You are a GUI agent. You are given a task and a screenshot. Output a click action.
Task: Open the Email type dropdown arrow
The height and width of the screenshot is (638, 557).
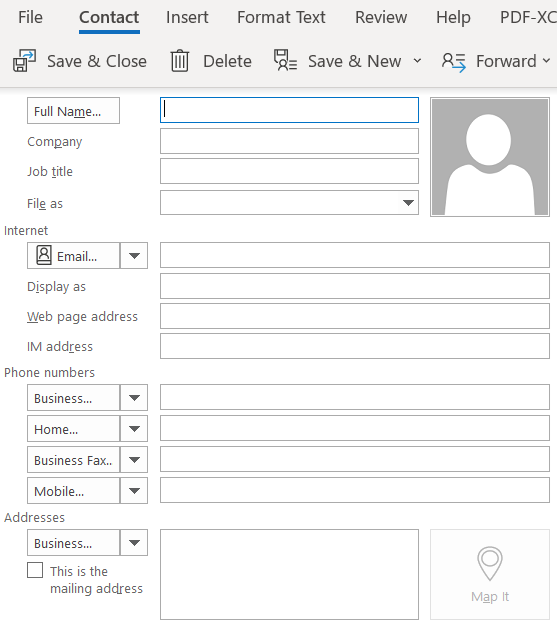click(x=134, y=256)
